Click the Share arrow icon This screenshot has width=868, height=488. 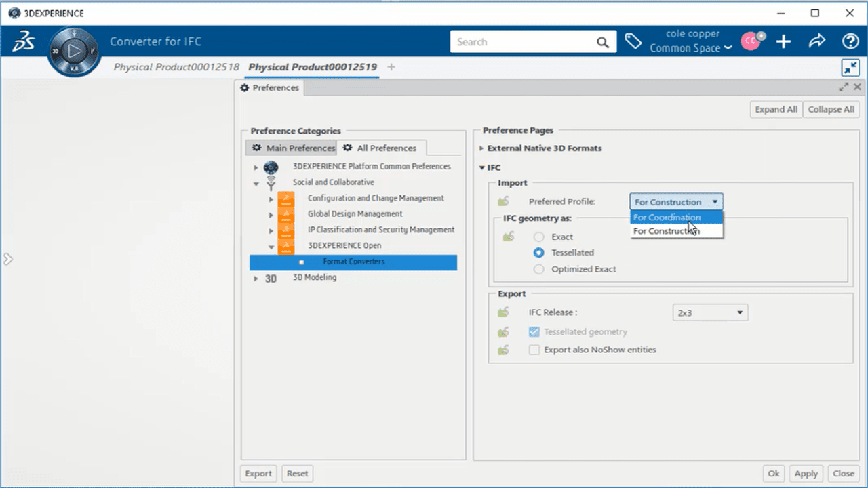point(817,42)
